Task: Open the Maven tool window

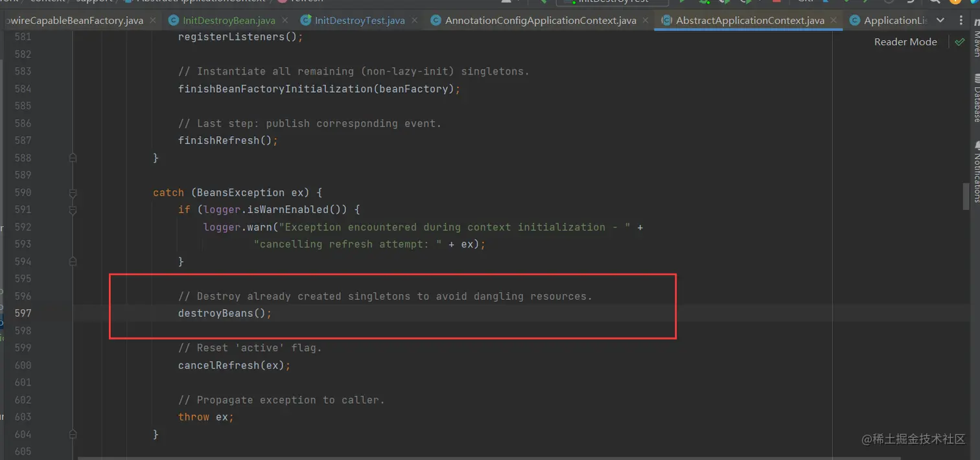Action: tap(975, 38)
